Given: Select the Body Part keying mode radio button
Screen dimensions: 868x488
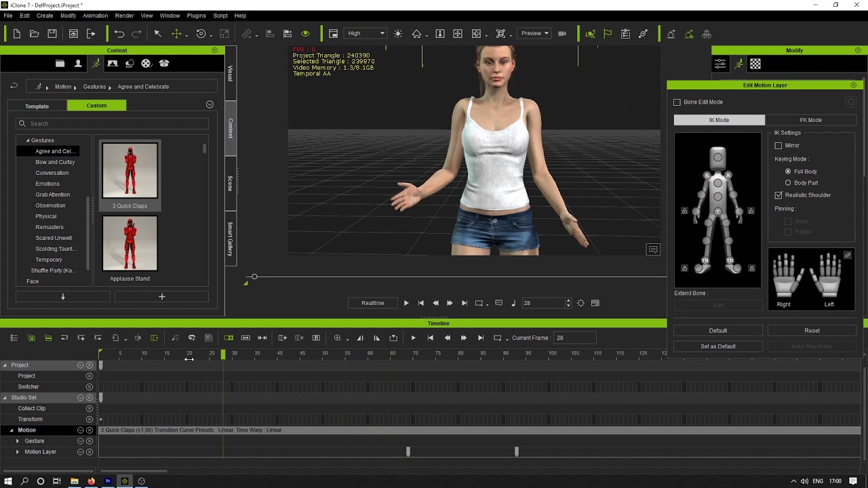Looking at the screenshot, I should coord(788,183).
